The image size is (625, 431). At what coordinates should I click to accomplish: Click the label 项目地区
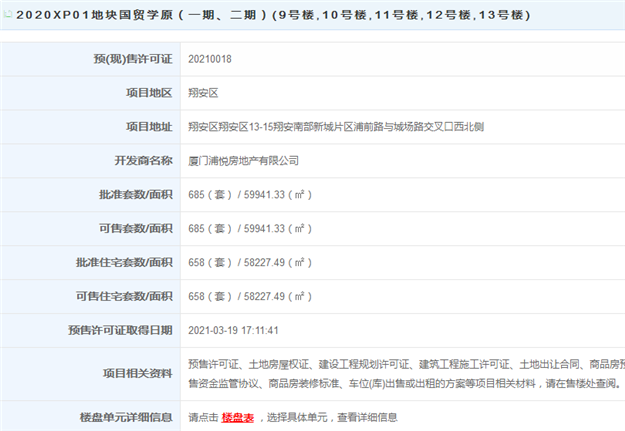[149, 93]
